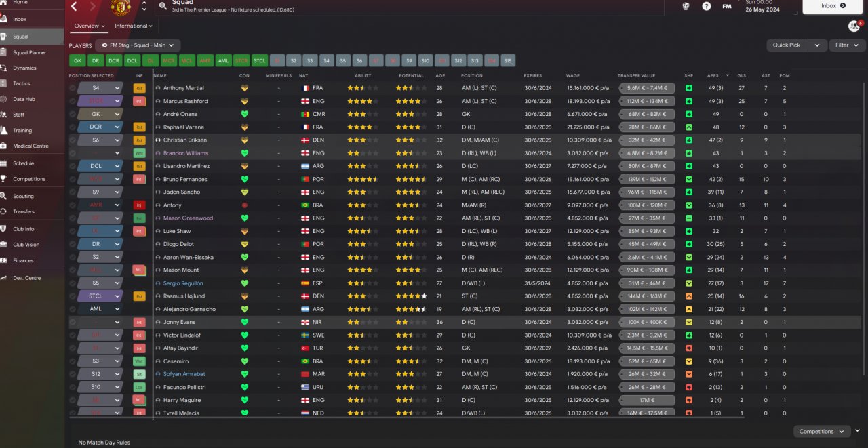Tick the selection circle for Antony
The height and width of the screenshot is (448, 868).
(73, 205)
